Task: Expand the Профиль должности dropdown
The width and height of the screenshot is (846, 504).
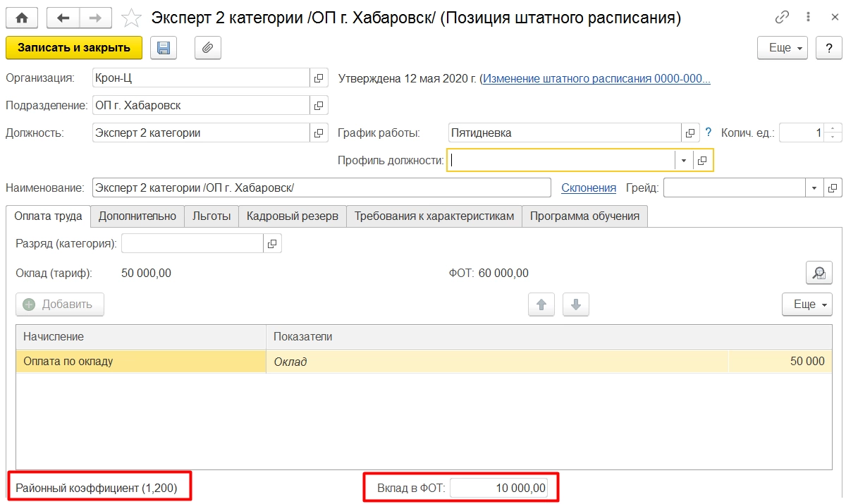Action: click(x=683, y=161)
